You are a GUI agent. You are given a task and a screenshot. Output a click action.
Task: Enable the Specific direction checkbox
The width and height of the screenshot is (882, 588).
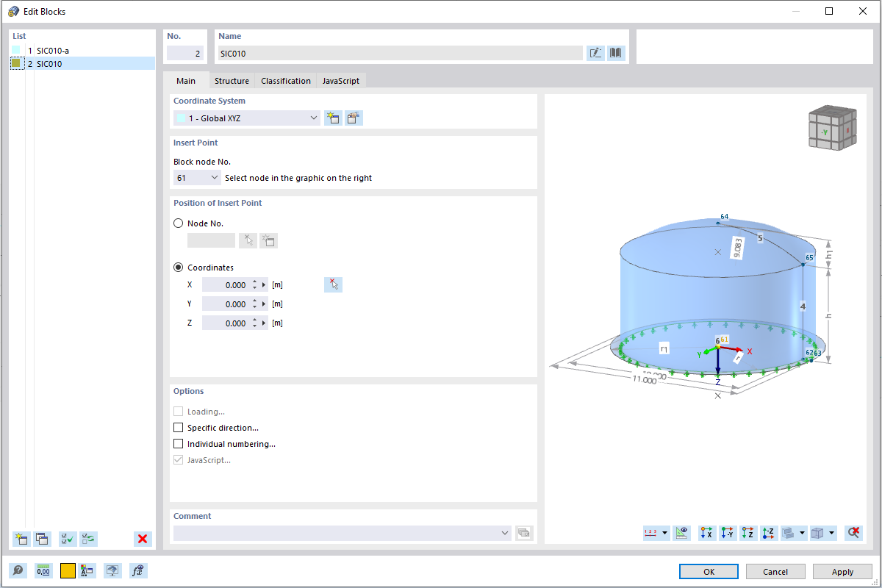point(178,427)
